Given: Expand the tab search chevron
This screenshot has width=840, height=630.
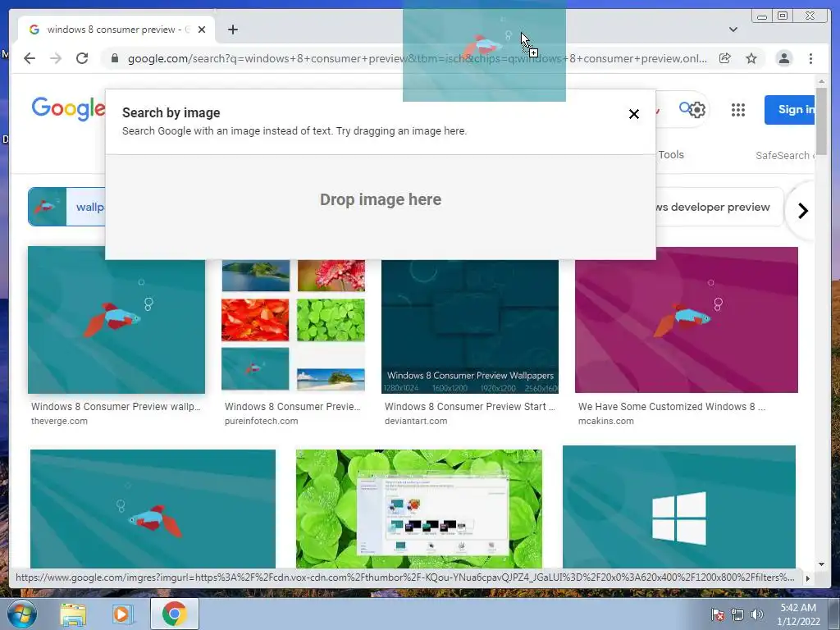Looking at the screenshot, I should (733, 30).
